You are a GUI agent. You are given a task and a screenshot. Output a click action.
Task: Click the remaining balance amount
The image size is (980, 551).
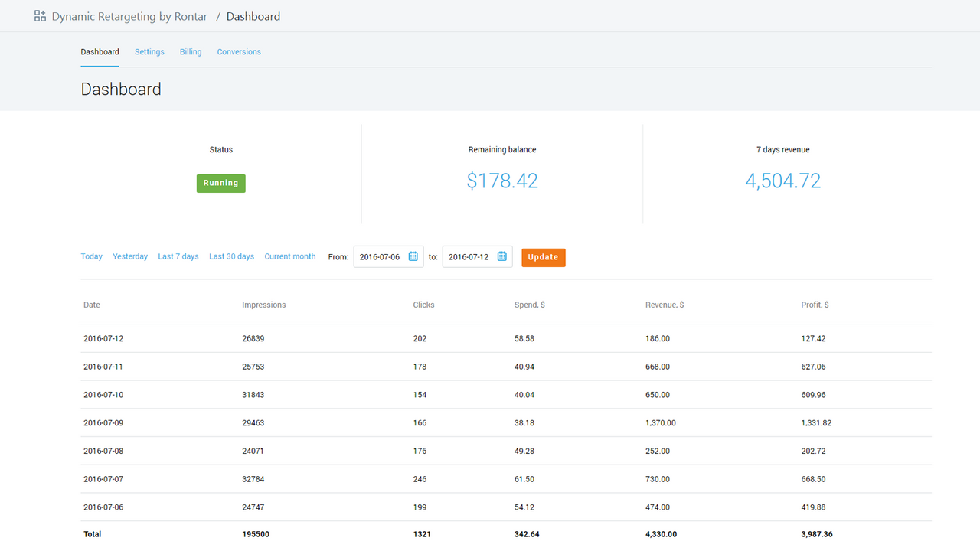pyautogui.click(x=502, y=181)
